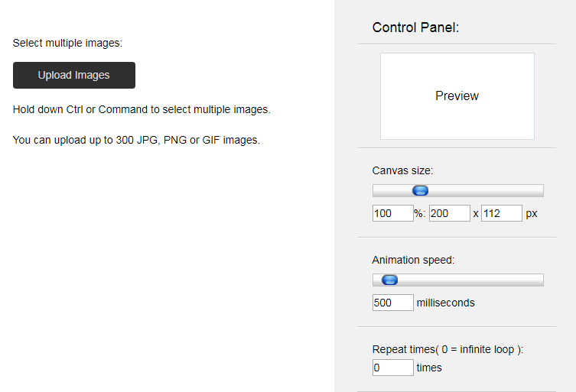Click the 'Select multiple images:' label
This screenshot has width=576, height=392.
tap(67, 43)
